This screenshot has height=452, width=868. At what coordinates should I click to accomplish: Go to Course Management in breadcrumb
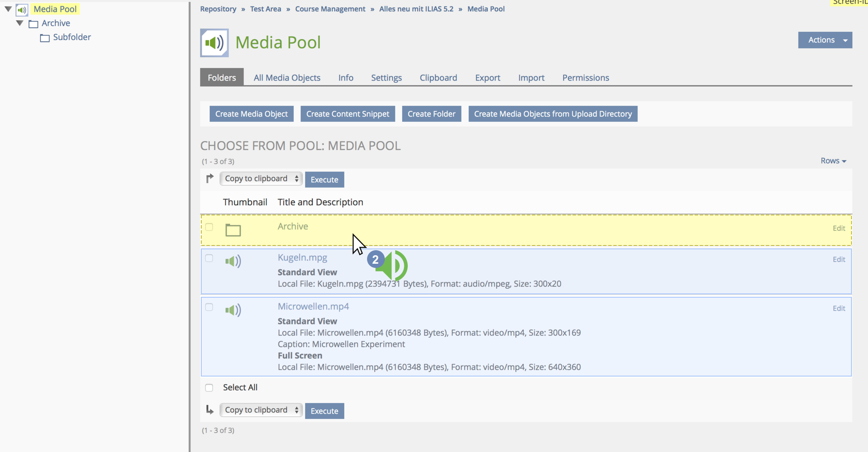(x=330, y=9)
